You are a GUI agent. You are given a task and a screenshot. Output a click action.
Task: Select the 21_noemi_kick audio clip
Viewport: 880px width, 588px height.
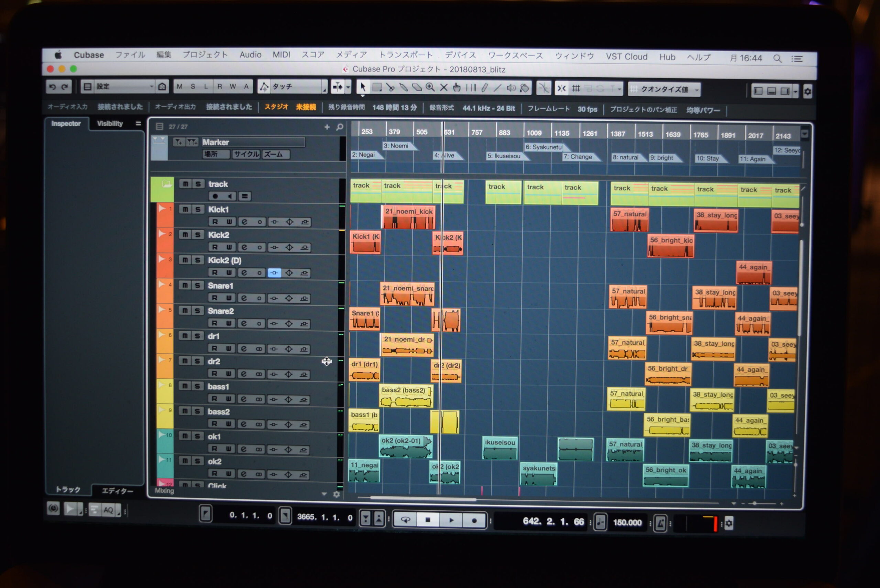409,217
